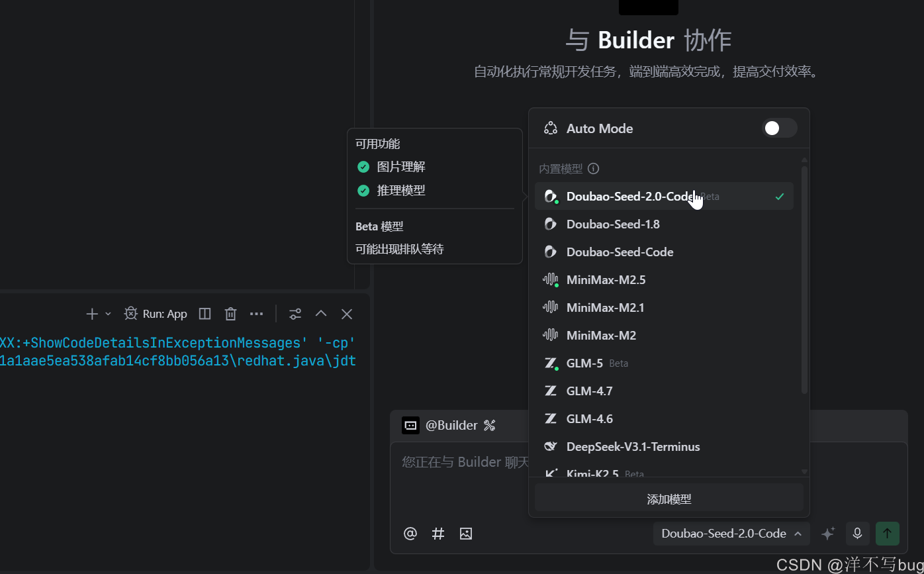Expand the dropdown chevron beside the new terminal plus
The width and height of the screenshot is (924, 574).
click(x=109, y=314)
